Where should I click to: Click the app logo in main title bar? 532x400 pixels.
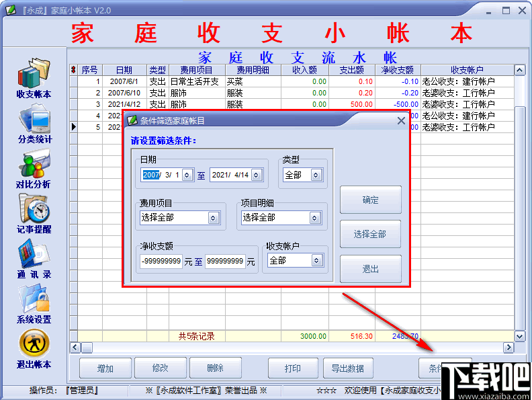coord(11,10)
